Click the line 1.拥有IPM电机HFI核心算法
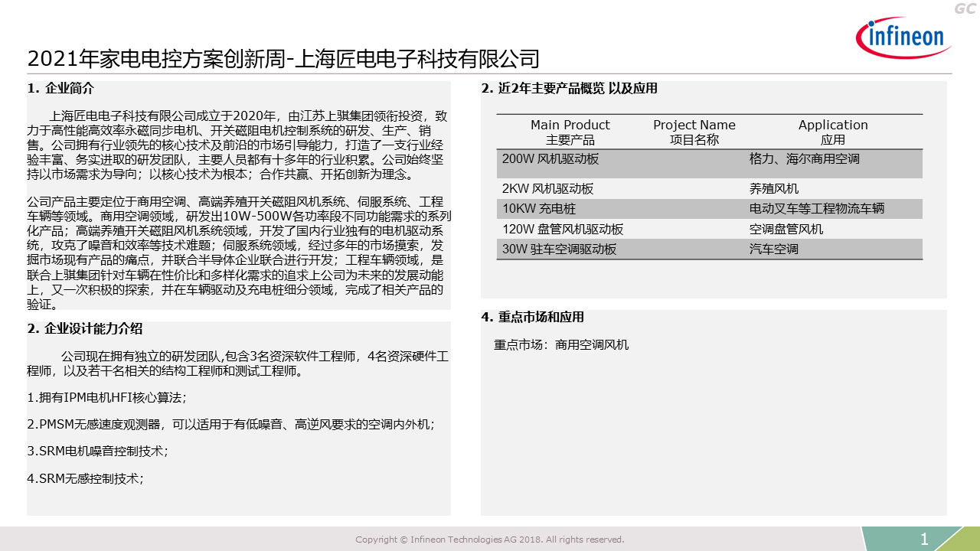The image size is (980, 551). coord(107,397)
